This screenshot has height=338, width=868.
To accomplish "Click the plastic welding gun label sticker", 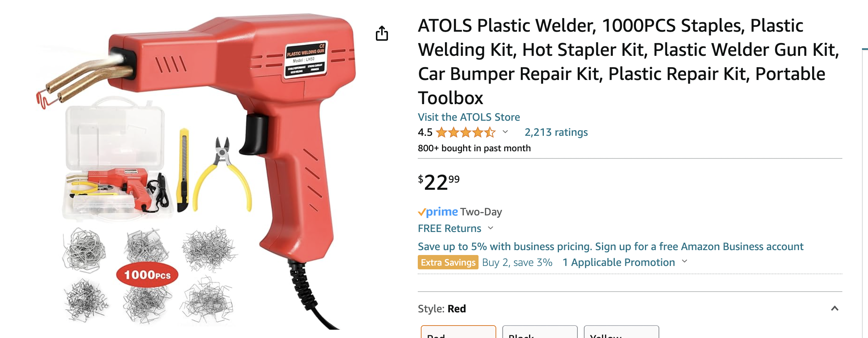I will [306, 59].
